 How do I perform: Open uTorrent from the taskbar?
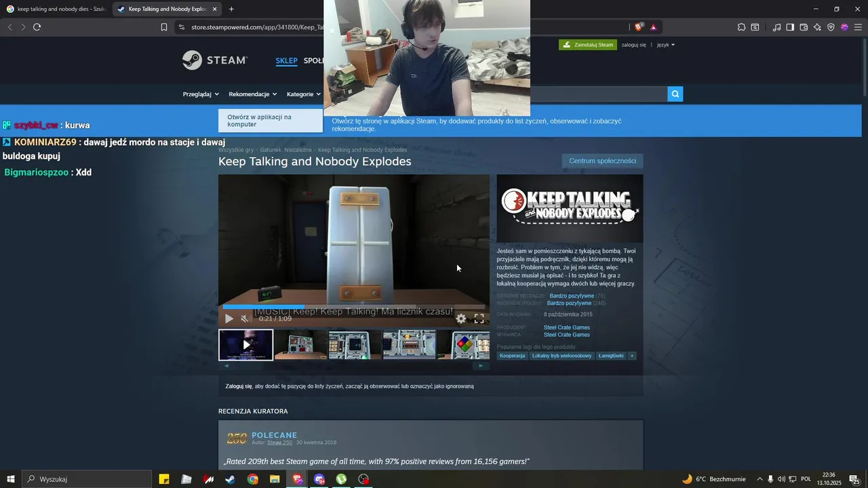click(342, 479)
